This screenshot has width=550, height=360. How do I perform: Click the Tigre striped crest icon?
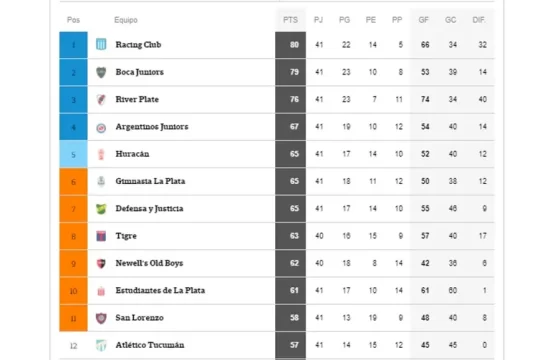(x=101, y=236)
